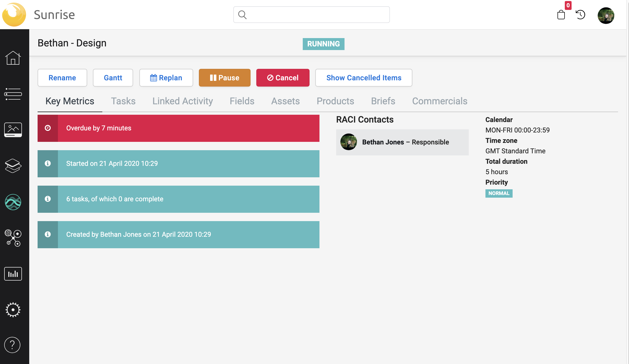Select the stacked layers sidebar icon
629x364 pixels.
(13, 166)
